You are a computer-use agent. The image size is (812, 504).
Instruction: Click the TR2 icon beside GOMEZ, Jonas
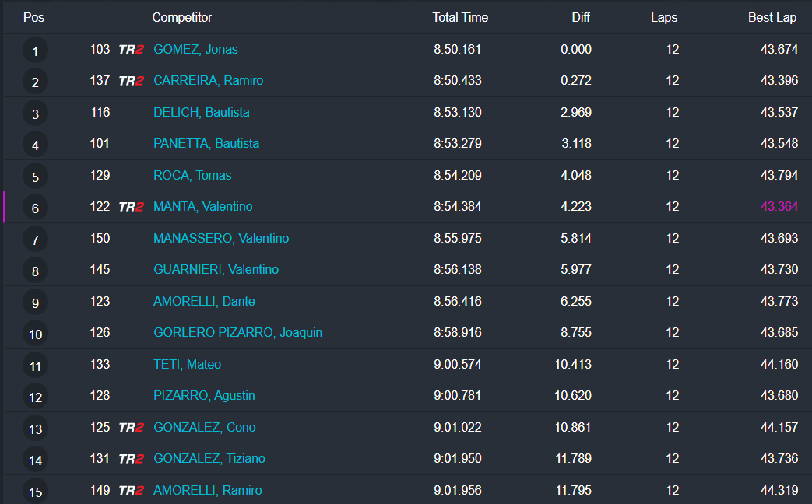point(131,50)
